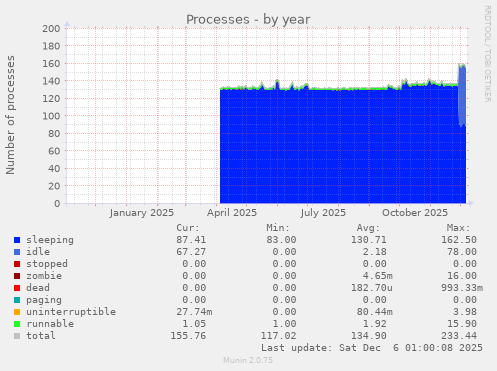Viewport: 497px width, 371px height.
Task: Click uninterruptible average value 80.44m
Action: pos(375,312)
